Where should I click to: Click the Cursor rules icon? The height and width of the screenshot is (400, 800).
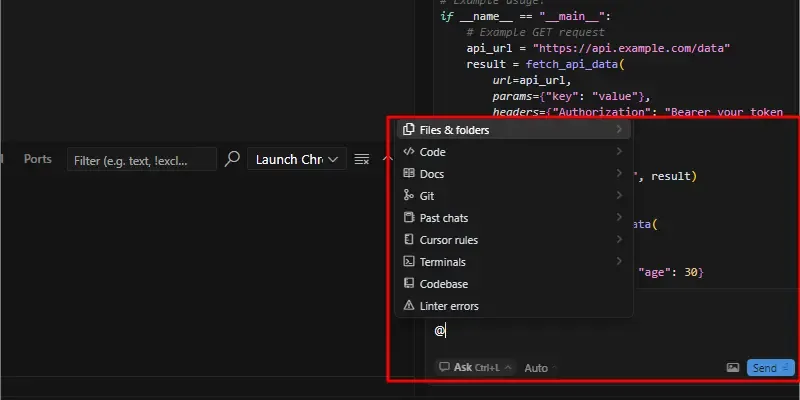click(x=409, y=239)
